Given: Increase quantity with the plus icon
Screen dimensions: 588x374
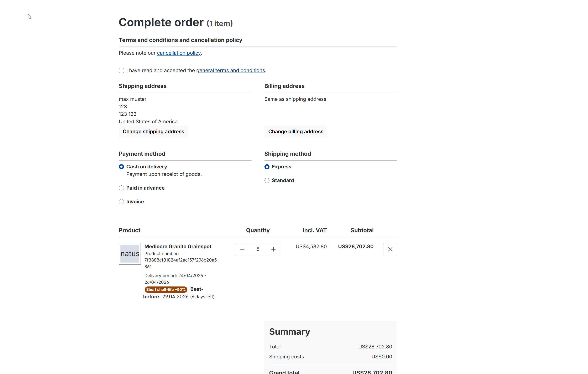Looking at the screenshot, I should click(273, 249).
